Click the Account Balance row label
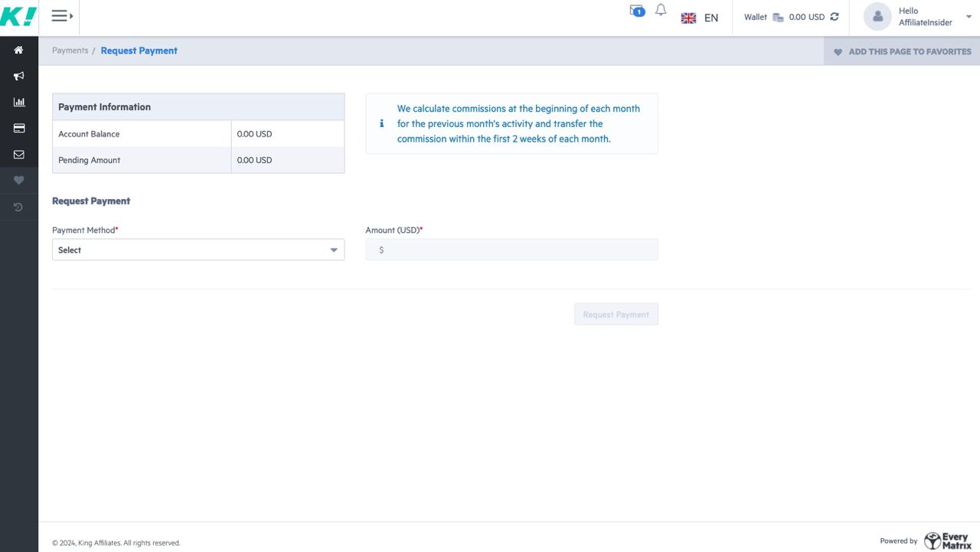 click(89, 134)
